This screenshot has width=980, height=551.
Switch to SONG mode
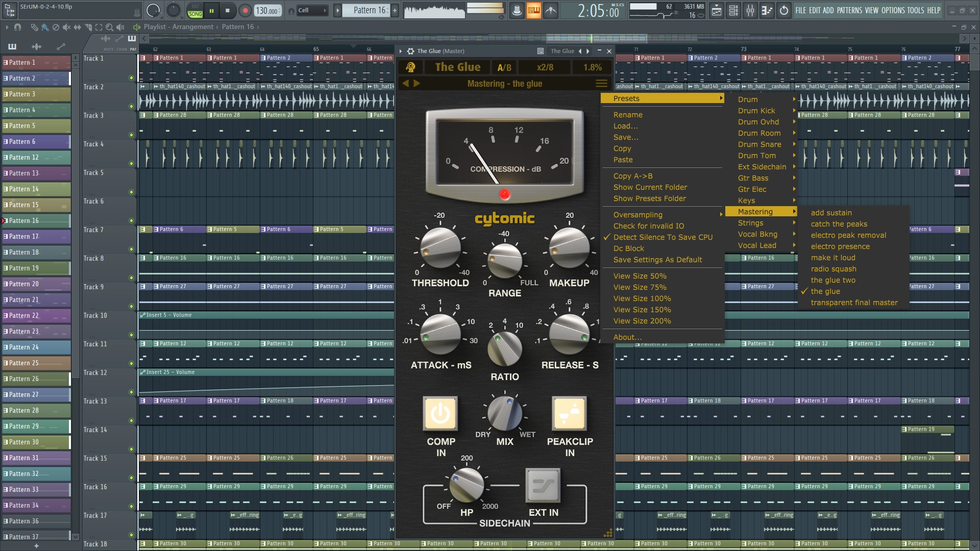[195, 14]
